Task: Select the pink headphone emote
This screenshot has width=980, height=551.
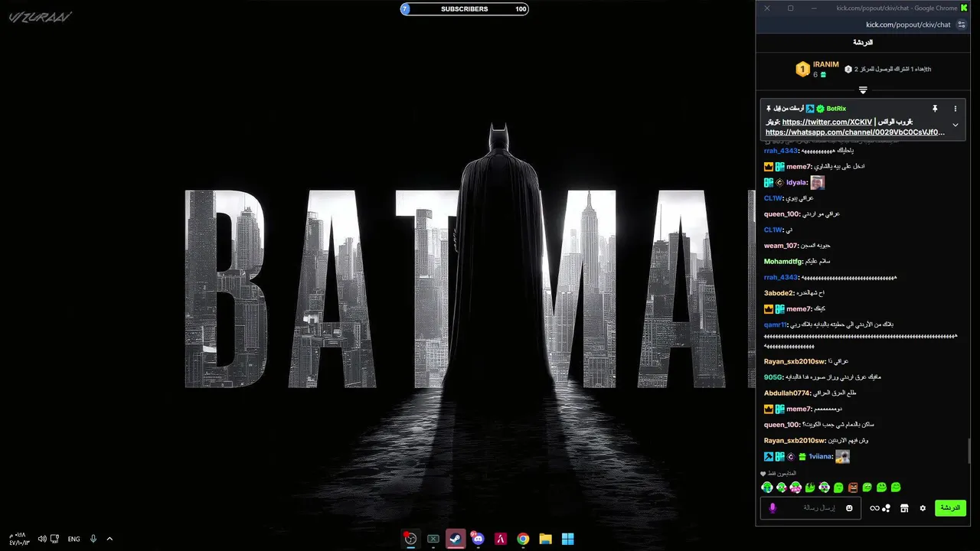Action: (795, 487)
